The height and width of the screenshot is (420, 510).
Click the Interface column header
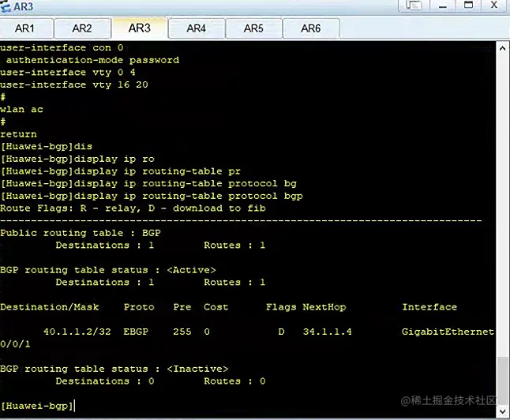[x=429, y=307]
